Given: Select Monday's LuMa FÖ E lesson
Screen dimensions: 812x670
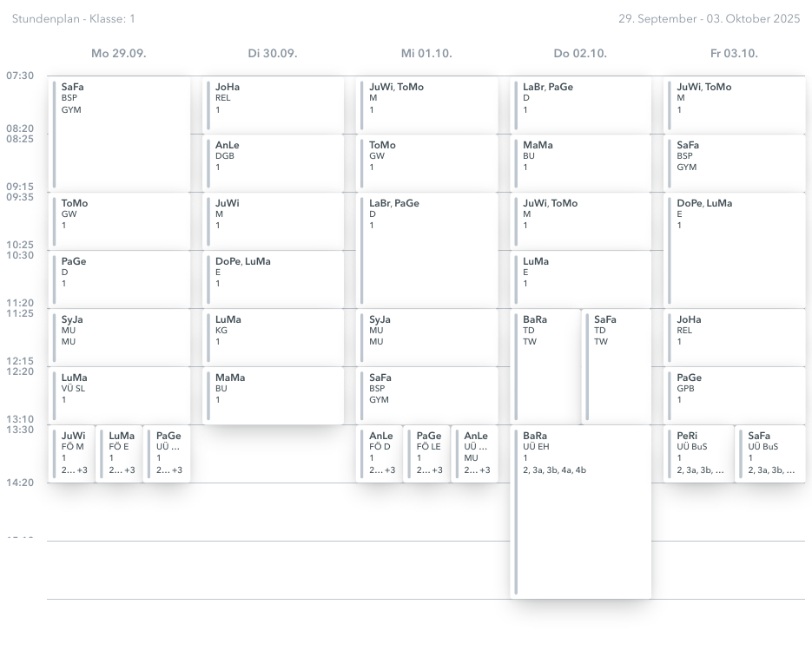Looking at the screenshot, I should pyautogui.click(x=119, y=454).
